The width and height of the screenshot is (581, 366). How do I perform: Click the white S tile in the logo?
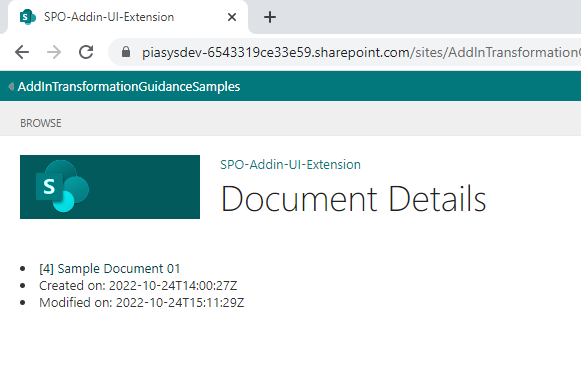[49, 187]
